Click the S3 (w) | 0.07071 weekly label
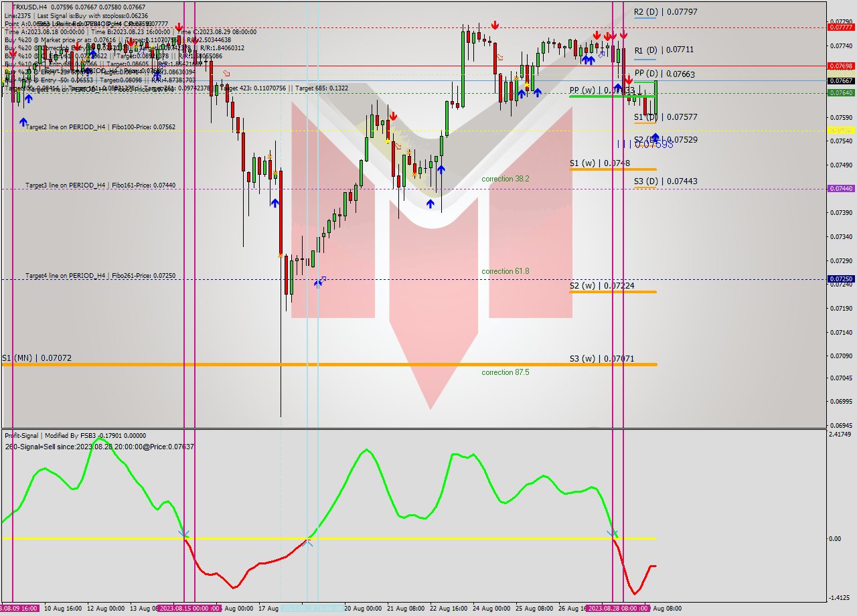This screenshot has width=857, height=616. click(x=602, y=359)
